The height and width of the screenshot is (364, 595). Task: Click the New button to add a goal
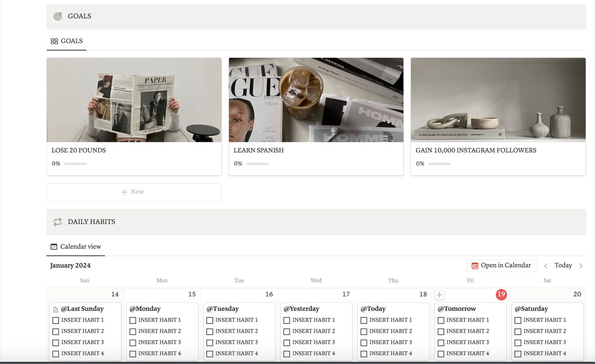pyautogui.click(x=133, y=191)
